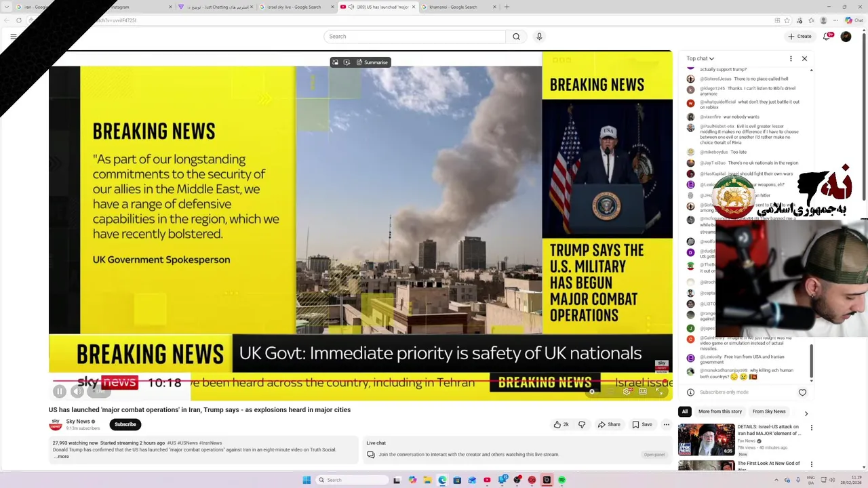
Task: Open the Windows Start menu
Action: pos(307,480)
